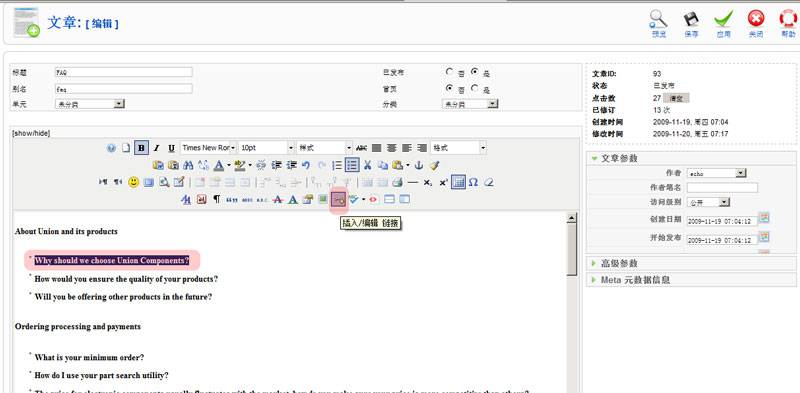Click the Save floppy disk icon
This screenshot has width=800, height=393.
click(691, 19)
